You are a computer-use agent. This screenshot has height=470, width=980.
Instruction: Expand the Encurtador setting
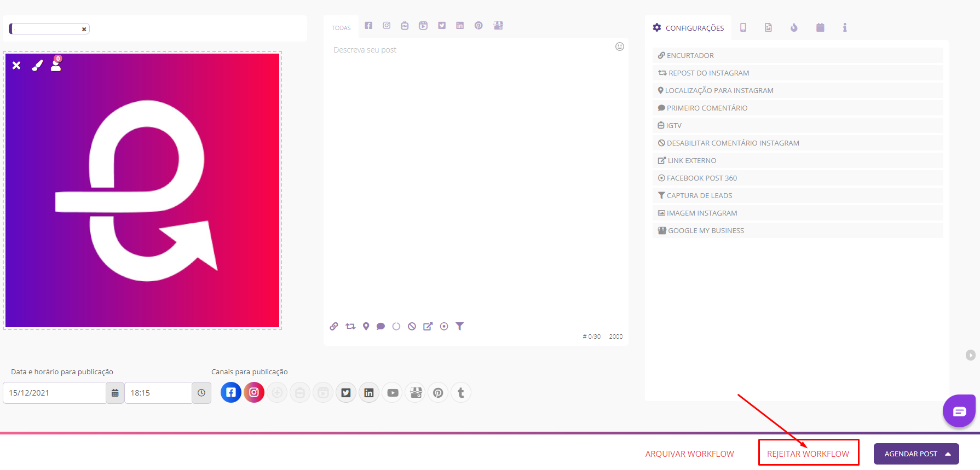798,55
